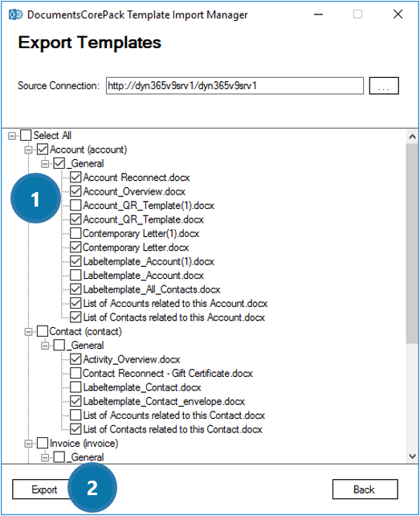Check Contemporary Letter(1).docx checkbox
The height and width of the screenshot is (516, 420).
click(75, 233)
